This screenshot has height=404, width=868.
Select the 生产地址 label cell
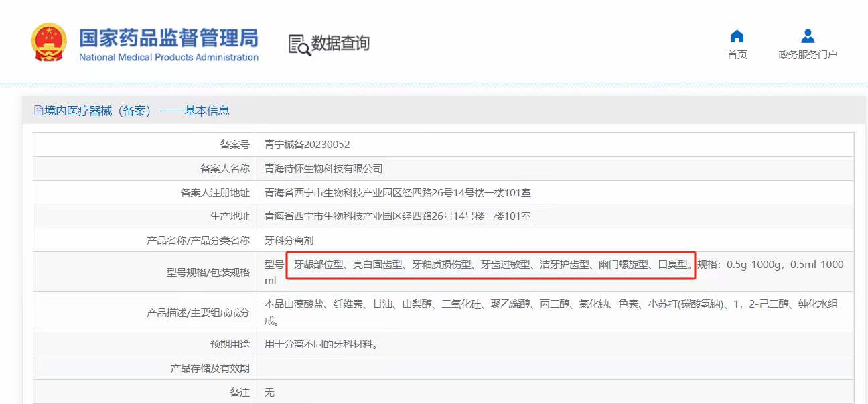pos(145,216)
